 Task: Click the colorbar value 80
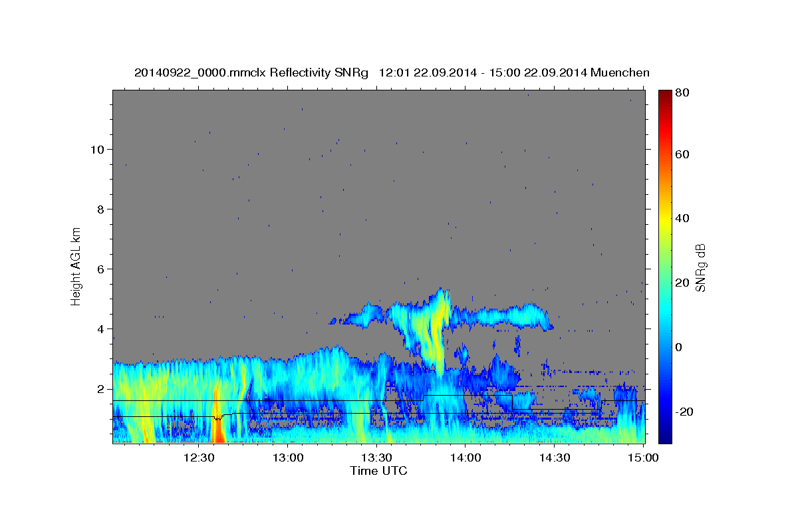pyautogui.click(x=684, y=92)
